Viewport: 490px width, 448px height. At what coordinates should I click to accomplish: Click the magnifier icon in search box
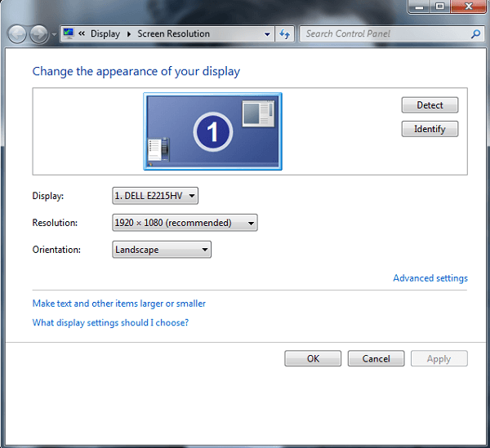click(476, 34)
